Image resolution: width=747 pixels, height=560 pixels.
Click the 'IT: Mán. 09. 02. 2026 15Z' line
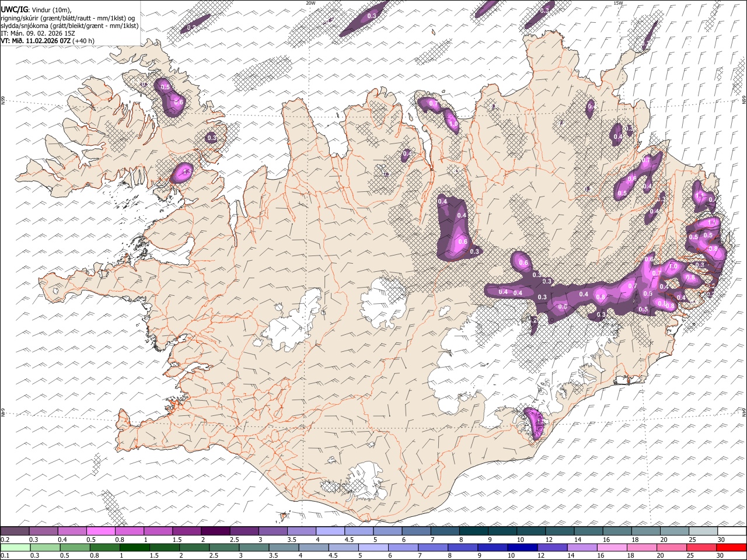coord(38,33)
